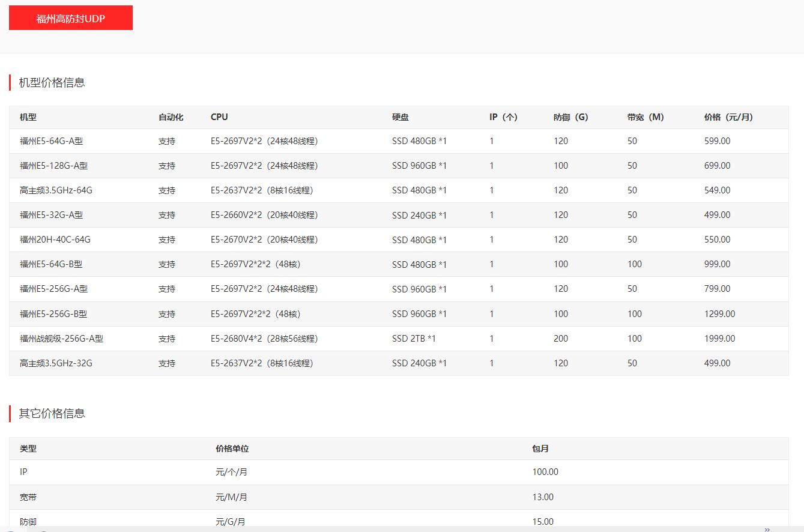Image resolution: width=804 pixels, height=532 pixels.
Task: Click the 1999.00 price value
Action: click(x=719, y=339)
